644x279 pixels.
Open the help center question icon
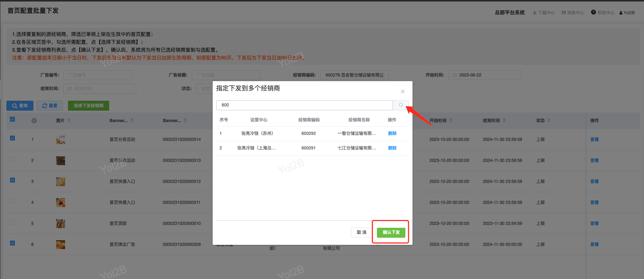(593, 12)
